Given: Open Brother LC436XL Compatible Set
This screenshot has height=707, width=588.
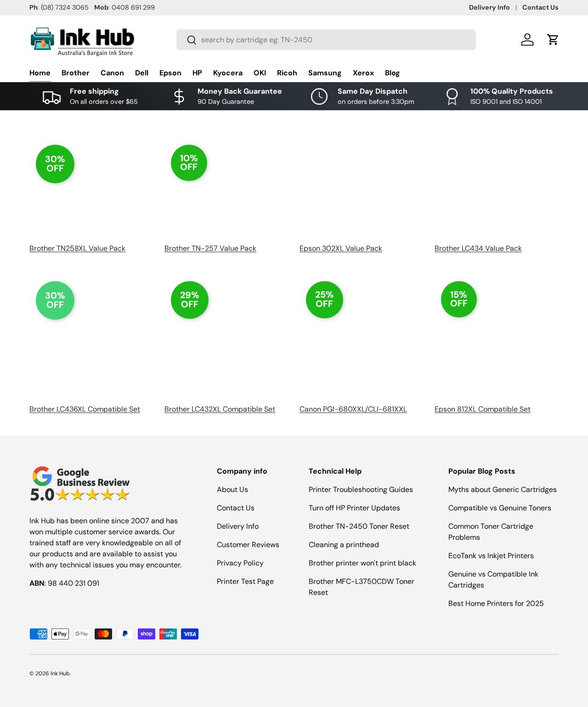Looking at the screenshot, I should click(x=85, y=409).
